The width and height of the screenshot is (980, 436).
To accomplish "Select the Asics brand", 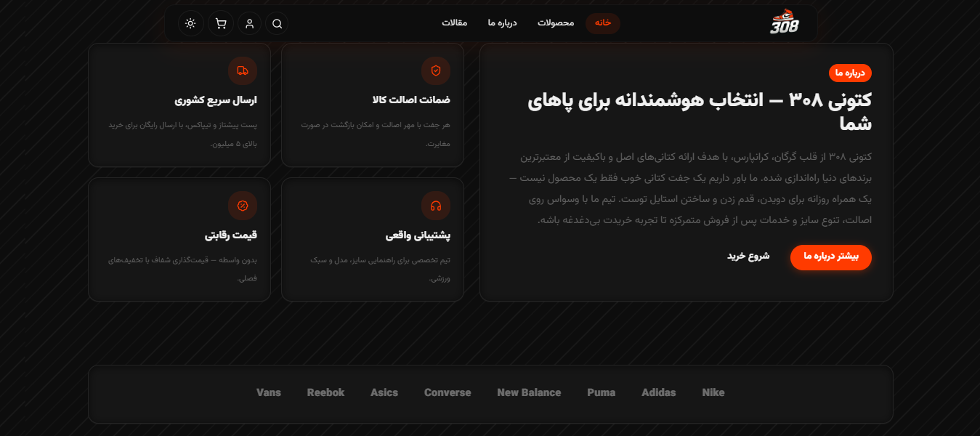I will [x=384, y=392].
